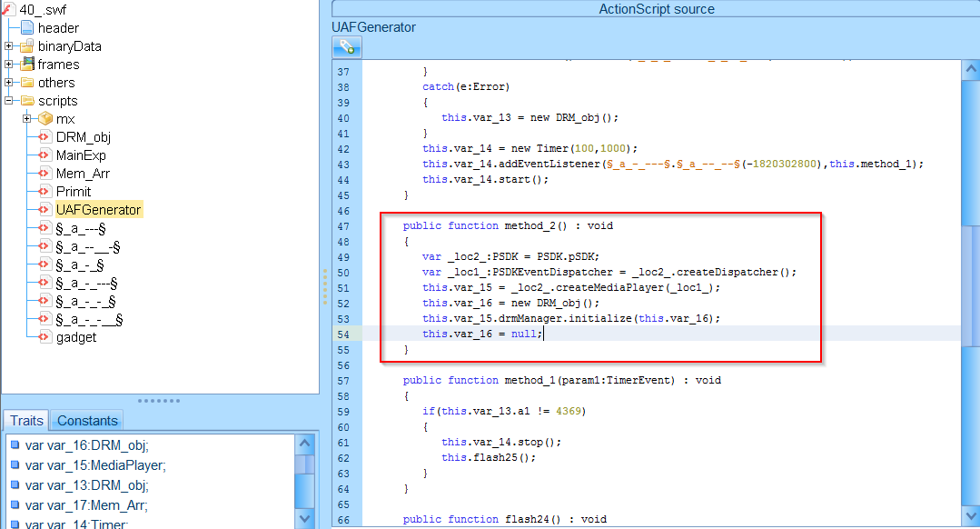Click flash24 function declaration

coord(505,519)
